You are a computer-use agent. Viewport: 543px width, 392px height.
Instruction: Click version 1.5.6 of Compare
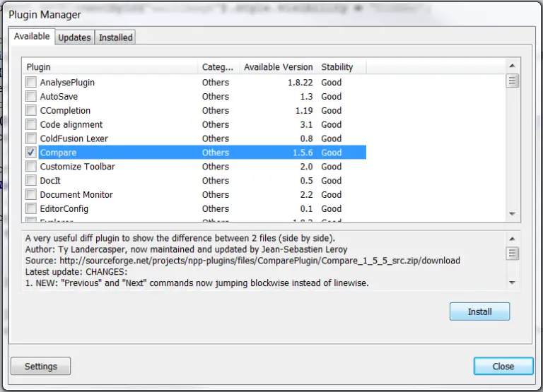point(303,153)
